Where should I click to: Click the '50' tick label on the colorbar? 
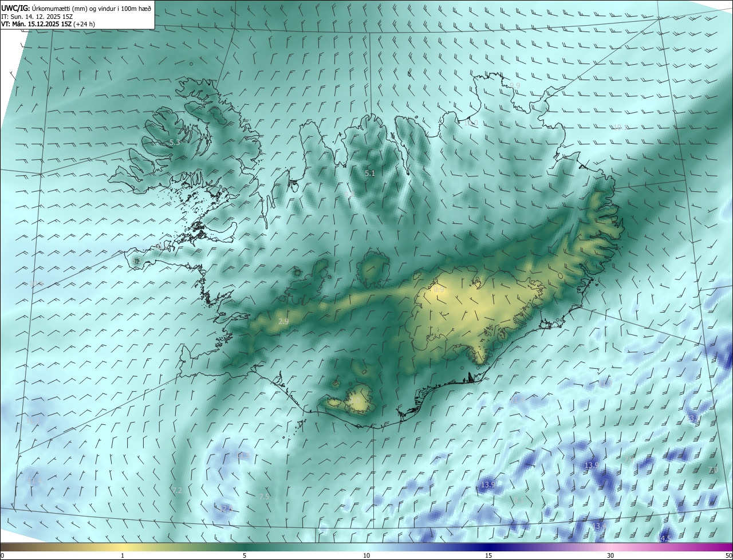coord(728,555)
